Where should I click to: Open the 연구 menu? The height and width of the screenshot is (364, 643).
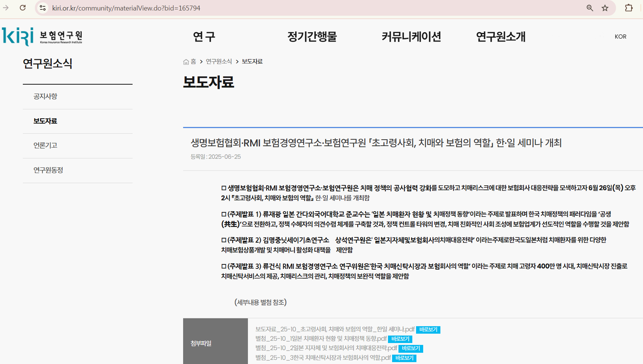[x=203, y=36]
